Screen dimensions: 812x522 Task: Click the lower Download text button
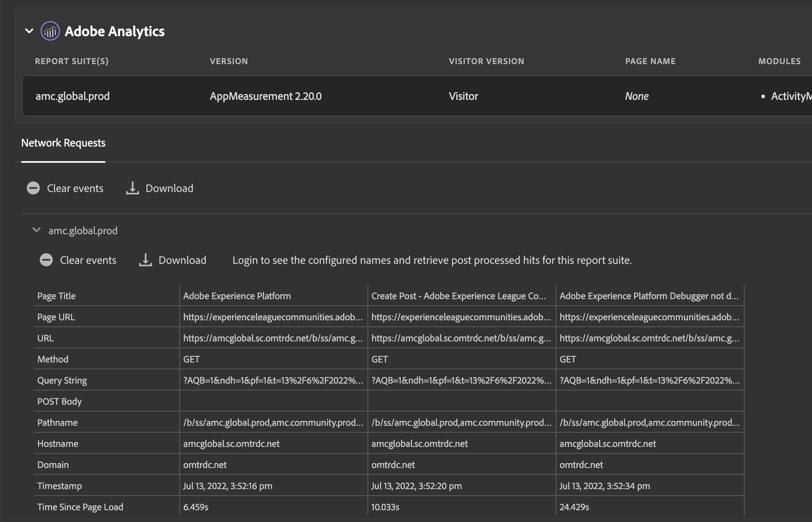(x=182, y=260)
